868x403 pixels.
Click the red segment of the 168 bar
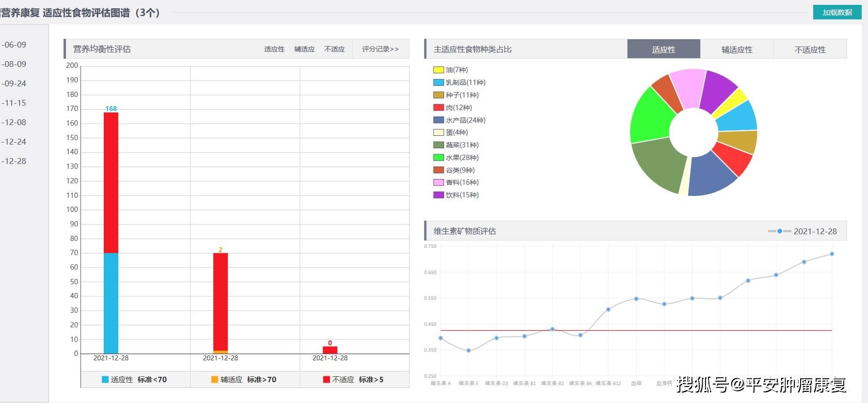[111, 183]
